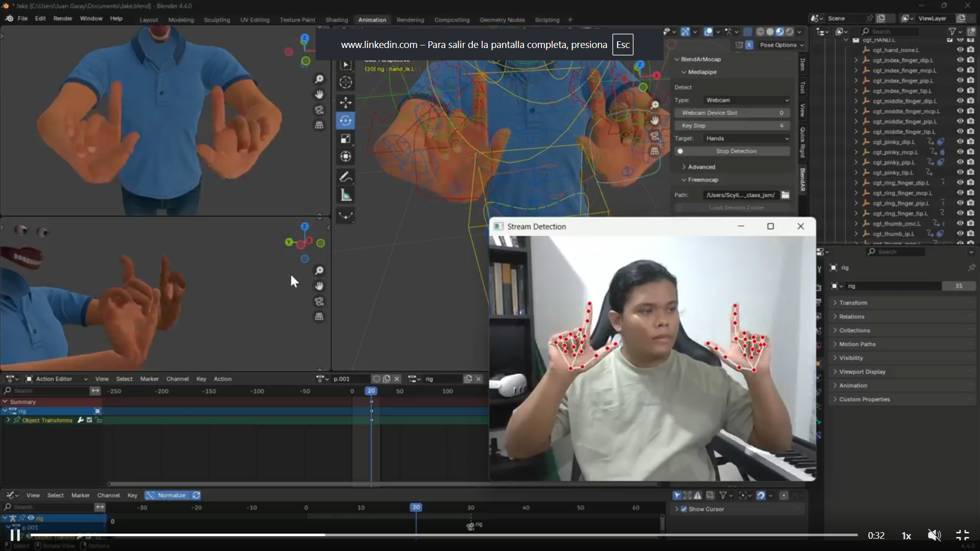Image resolution: width=980 pixels, height=551 pixels.
Task: Toggle visibility of cgt_index_finger_dip.L
Action: (x=960, y=60)
